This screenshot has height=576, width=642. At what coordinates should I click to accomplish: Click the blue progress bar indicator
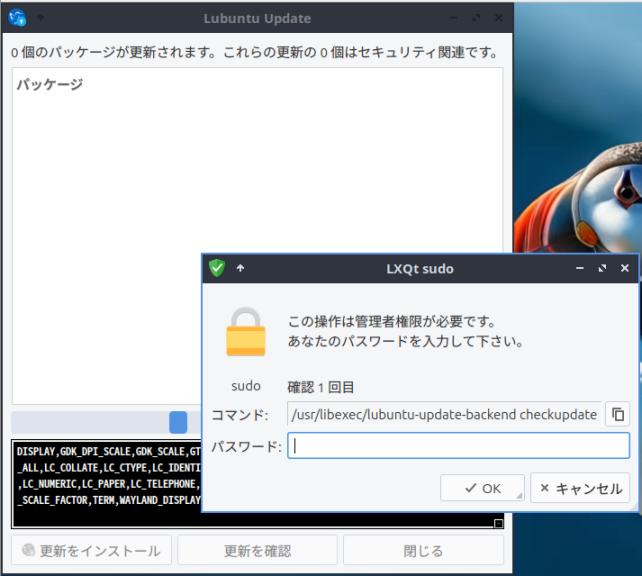click(178, 422)
